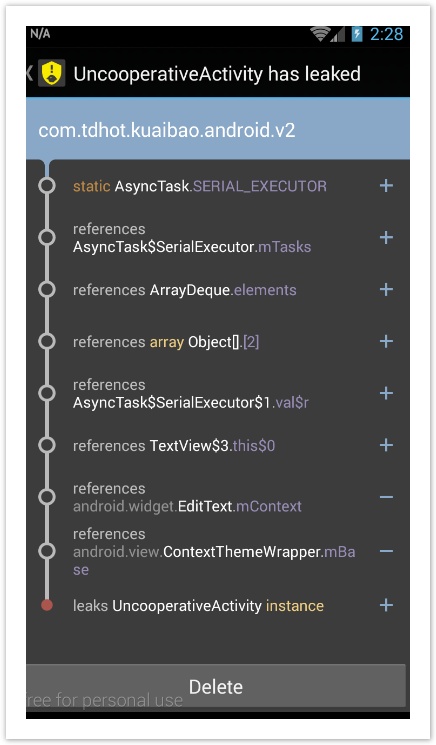
Task: Tap the red leak node circle
Action: tap(47, 605)
